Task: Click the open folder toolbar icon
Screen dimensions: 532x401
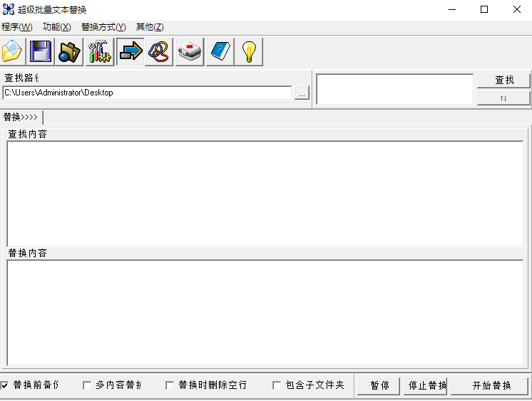Action: (13, 52)
